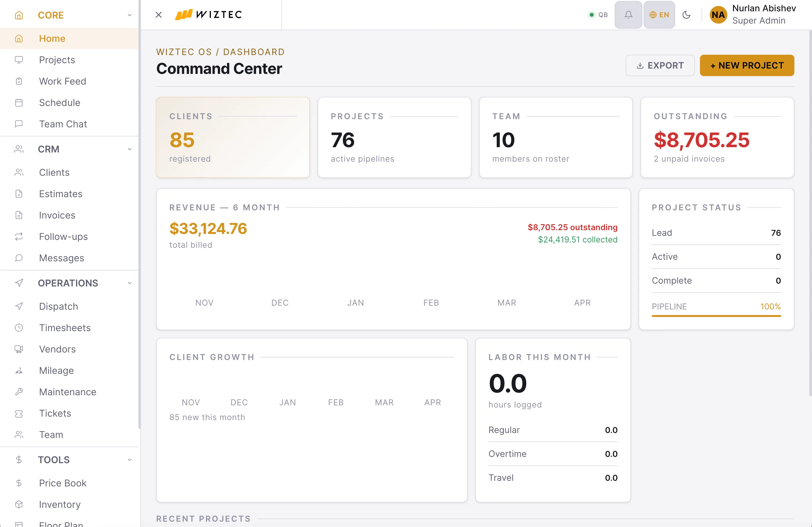The image size is (812, 527).
Task: Open the EN language selector
Action: (x=658, y=15)
